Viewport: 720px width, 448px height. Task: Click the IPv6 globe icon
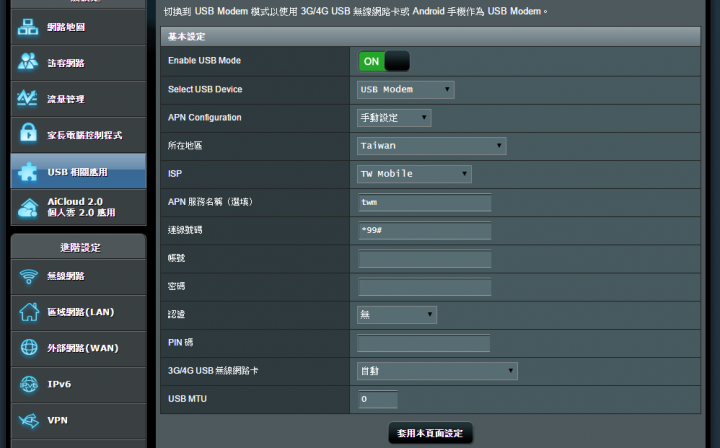coord(29,384)
